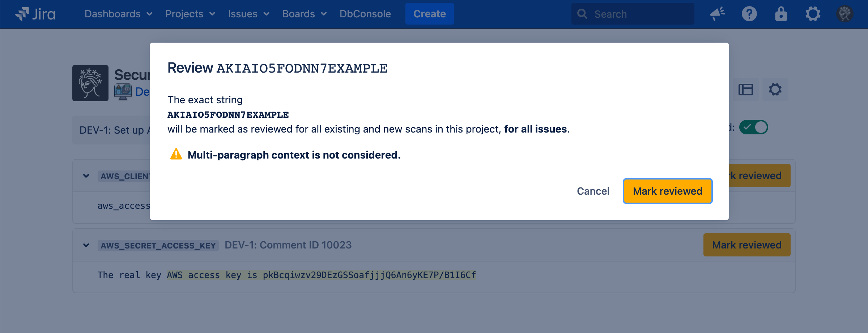Collapse the AWS_CLIENT finding row

[86, 176]
